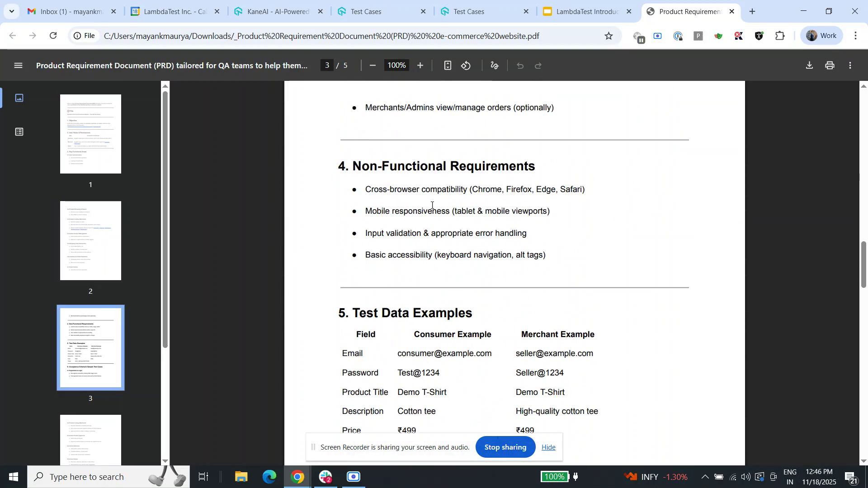Rotate the page counterclockwise
The width and height of the screenshot is (868, 488).
466,65
